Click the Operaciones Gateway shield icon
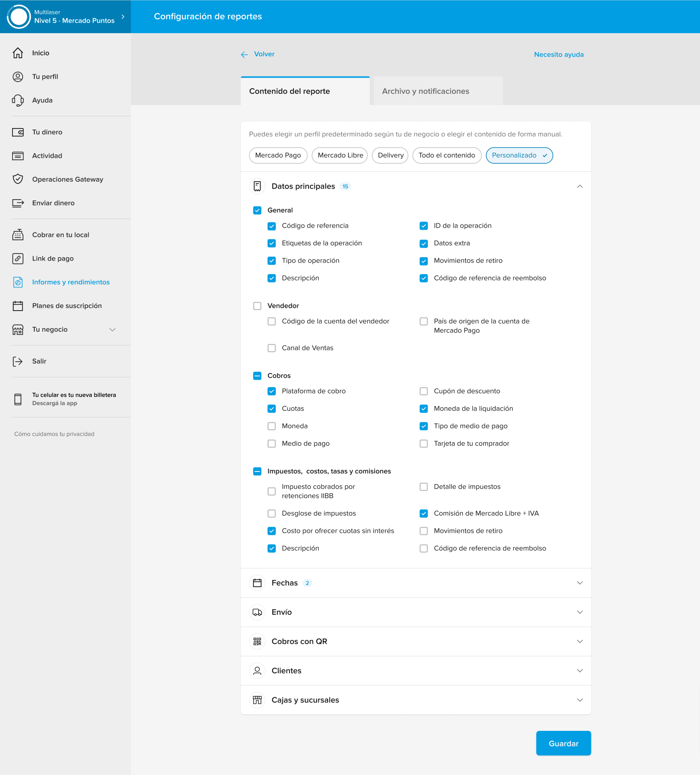 click(x=18, y=179)
